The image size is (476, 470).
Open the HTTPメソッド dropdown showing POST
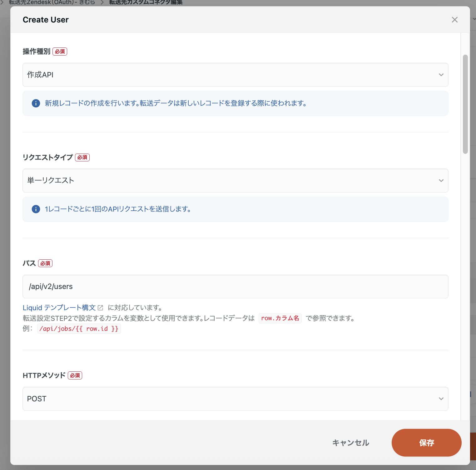(235, 399)
